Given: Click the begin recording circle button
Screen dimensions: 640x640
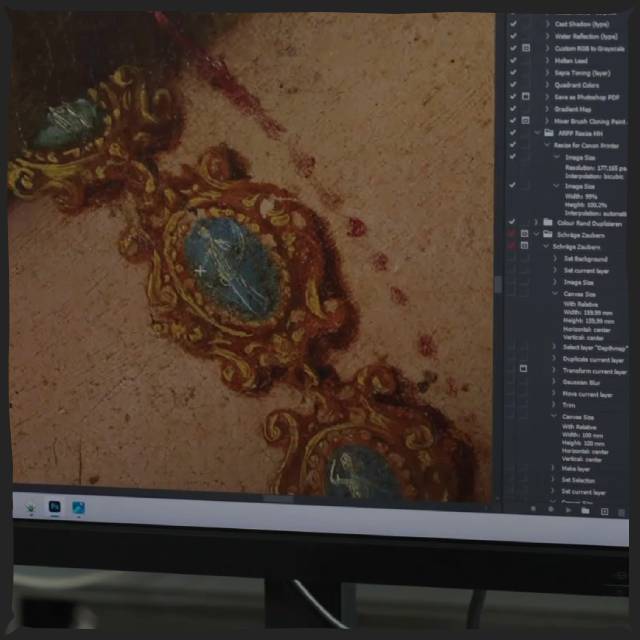Looking at the screenshot, I should tap(551, 509).
